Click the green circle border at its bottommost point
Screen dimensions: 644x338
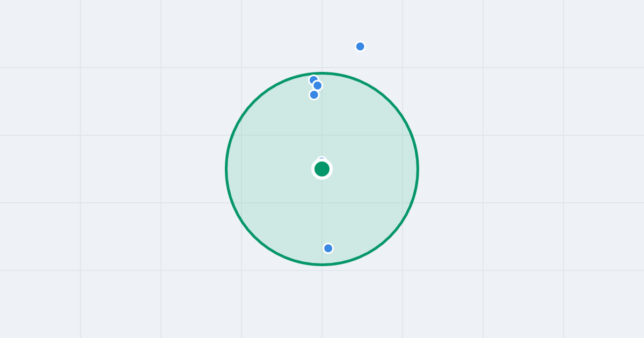(x=322, y=264)
